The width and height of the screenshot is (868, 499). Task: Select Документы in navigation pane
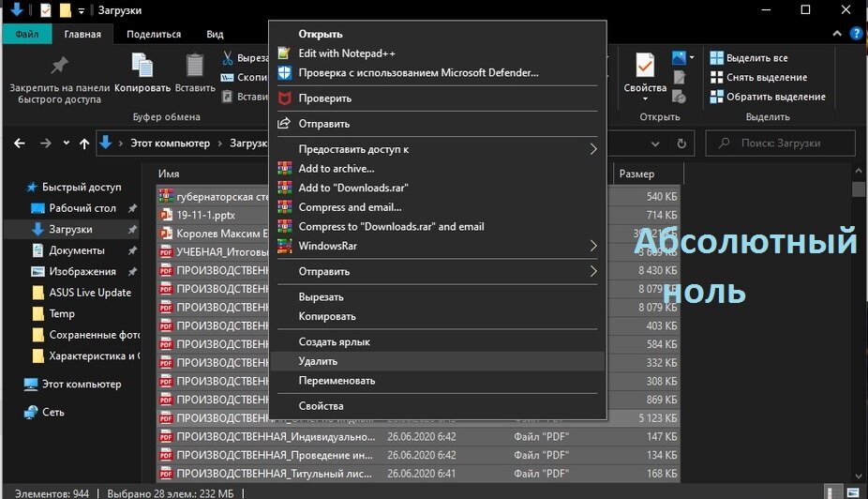click(76, 250)
